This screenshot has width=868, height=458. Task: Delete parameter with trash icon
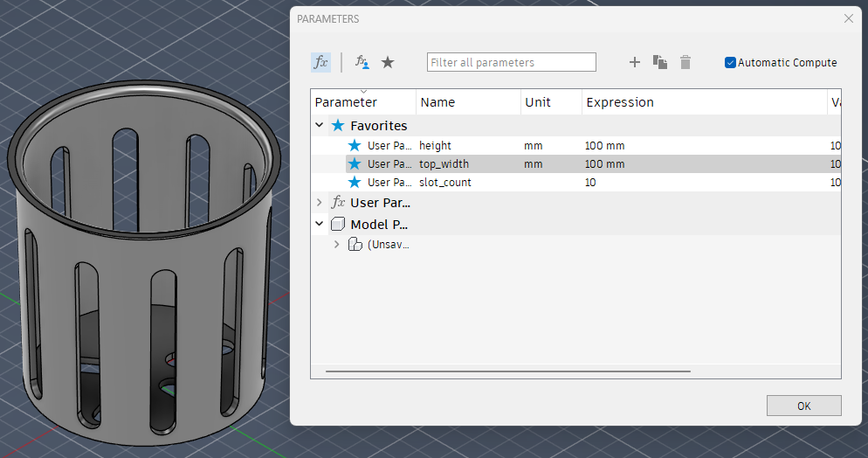click(x=685, y=62)
